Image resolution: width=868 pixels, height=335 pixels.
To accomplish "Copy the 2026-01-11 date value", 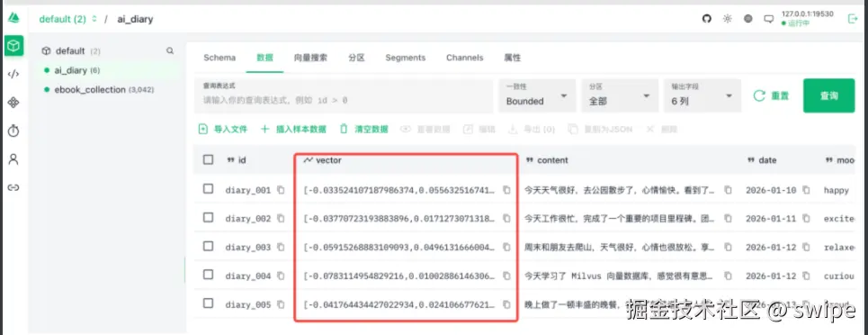I will point(807,219).
